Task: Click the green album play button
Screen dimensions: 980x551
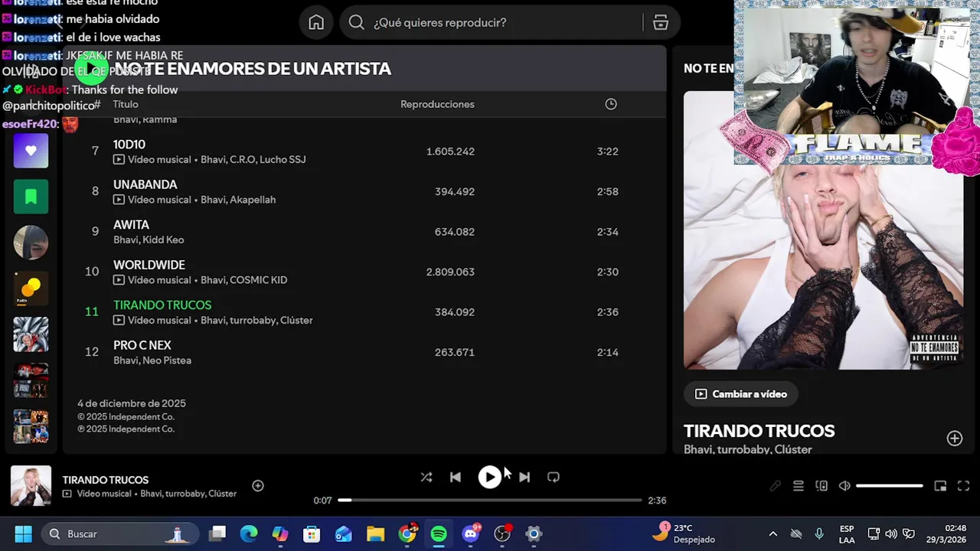Action: click(91, 69)
